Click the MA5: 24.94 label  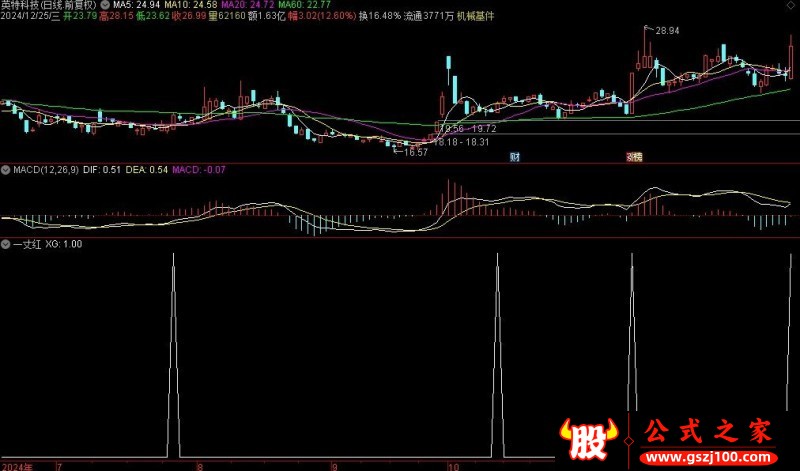click(136, 5)
